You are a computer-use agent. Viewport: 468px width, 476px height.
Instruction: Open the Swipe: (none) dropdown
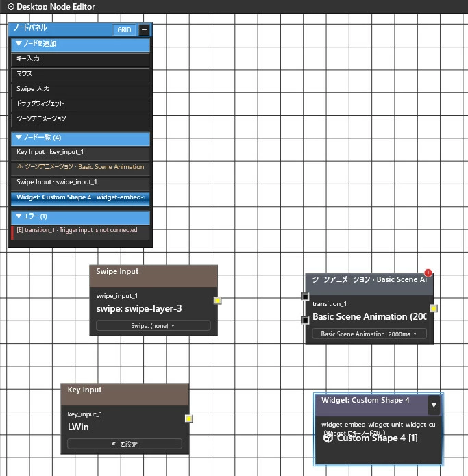coord(153,325)
